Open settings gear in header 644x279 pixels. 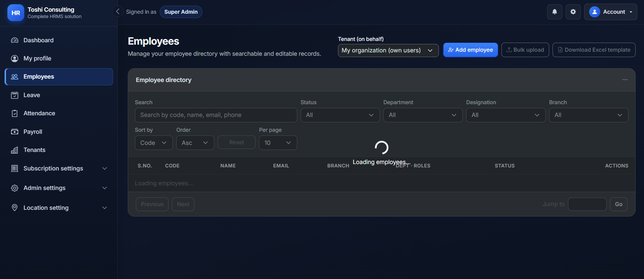[x=573, y=12]
